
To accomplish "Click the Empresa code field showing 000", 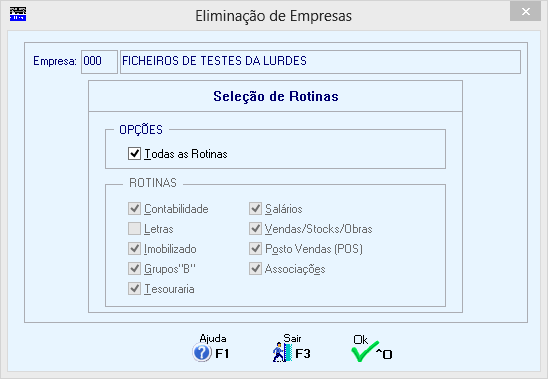I will click(x=99, y=62).
